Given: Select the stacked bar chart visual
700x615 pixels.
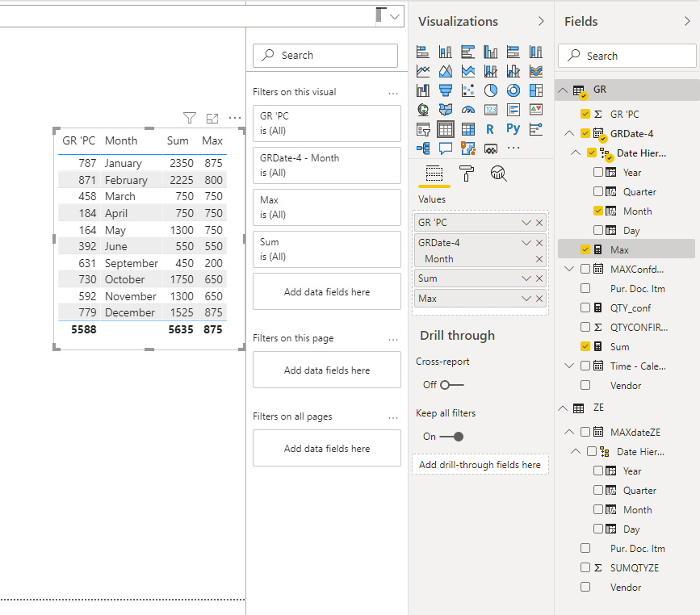Looking at the screenshot, I should point(423,52).
